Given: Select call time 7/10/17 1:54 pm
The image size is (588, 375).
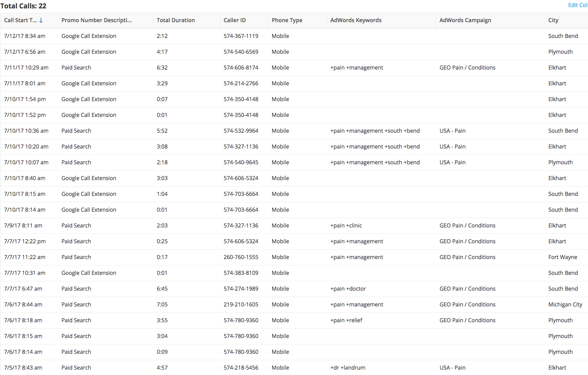Looking at the screenshot, I should coord(25,99).
